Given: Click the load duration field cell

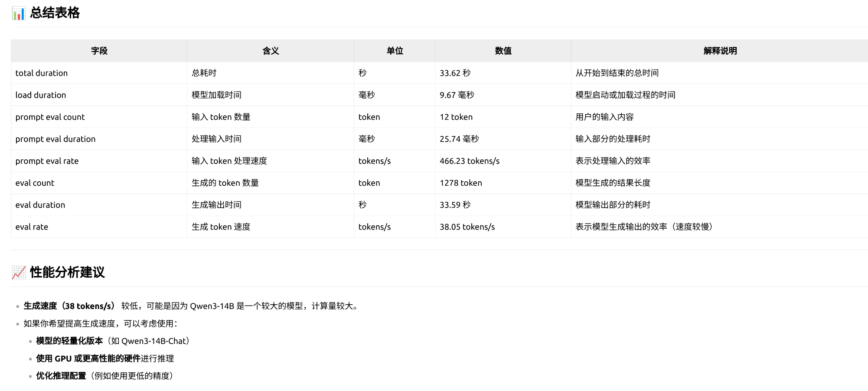Looking at the screenshot, I should click(x=41, y=95).
